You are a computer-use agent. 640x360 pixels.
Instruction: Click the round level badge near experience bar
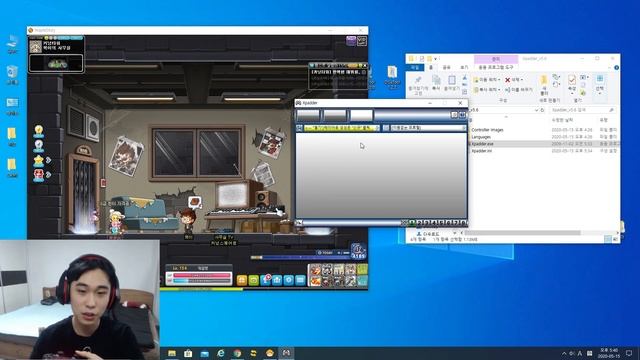tap(358, 251)
